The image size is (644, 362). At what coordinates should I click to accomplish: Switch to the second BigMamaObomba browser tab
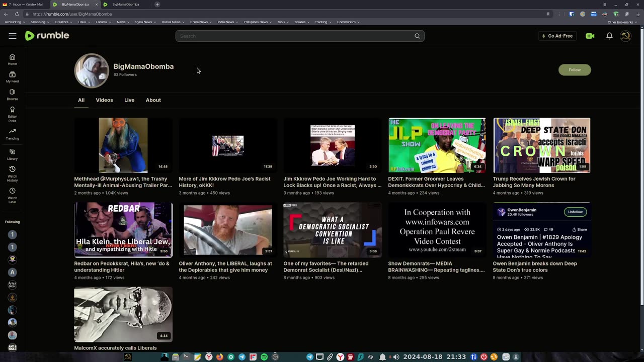(125, 5)
